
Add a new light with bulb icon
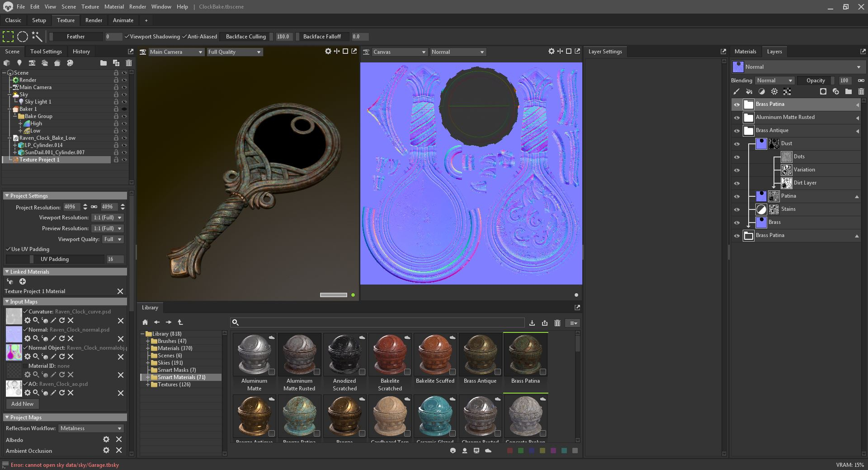pos(19,63)
